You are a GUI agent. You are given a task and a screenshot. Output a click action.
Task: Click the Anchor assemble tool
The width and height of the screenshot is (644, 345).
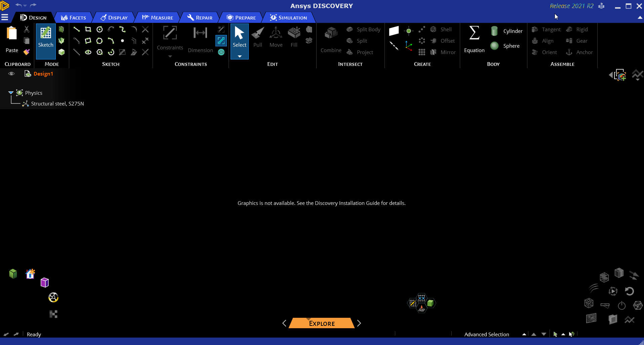coord(579,52)
